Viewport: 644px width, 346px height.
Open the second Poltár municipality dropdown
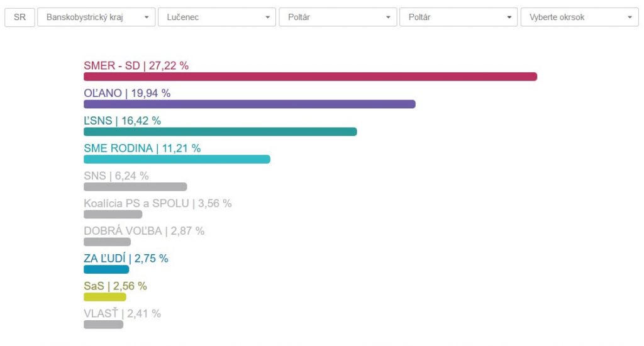click(458, 17)
